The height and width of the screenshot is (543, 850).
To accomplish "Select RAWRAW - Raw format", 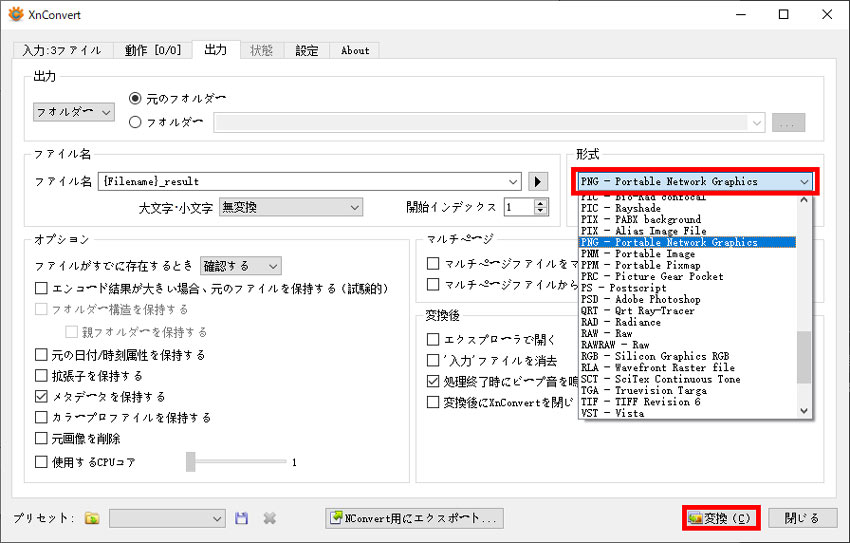I will 687,345.
